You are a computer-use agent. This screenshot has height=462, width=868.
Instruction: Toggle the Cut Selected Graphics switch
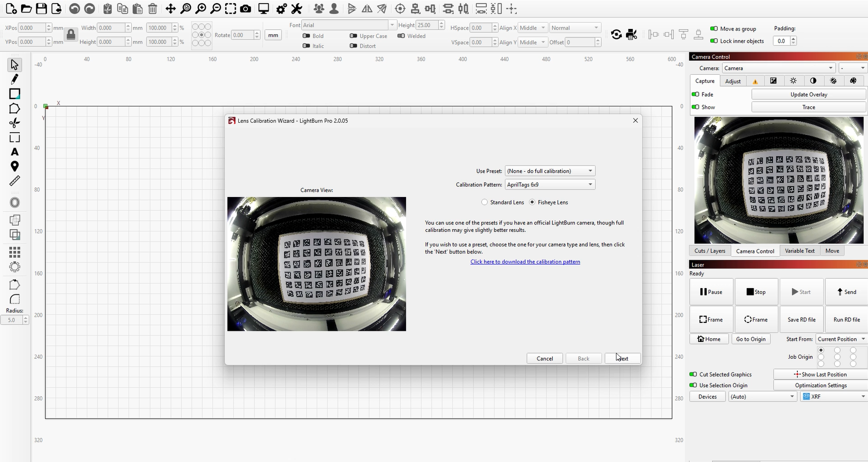pos(693,375)
